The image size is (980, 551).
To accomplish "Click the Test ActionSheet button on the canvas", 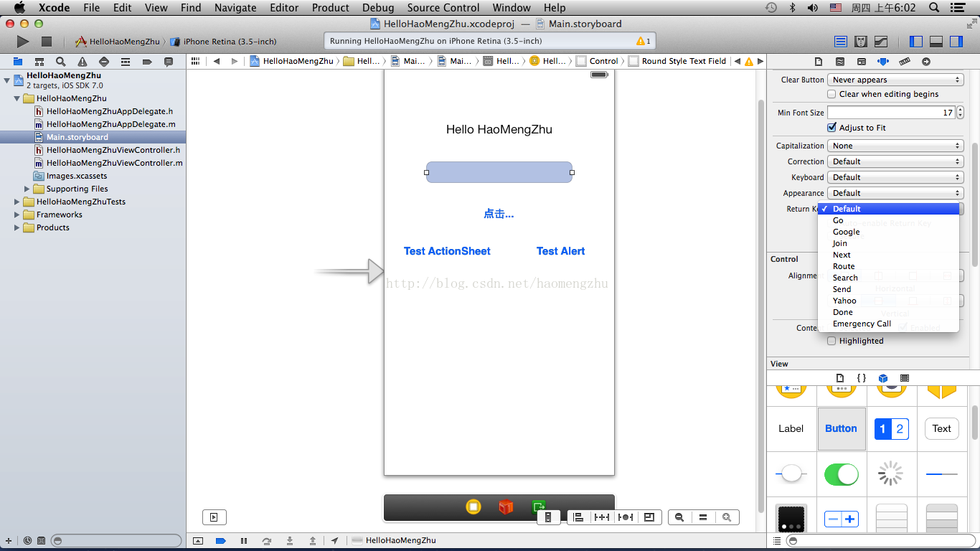I will click(x=447, y=251).
